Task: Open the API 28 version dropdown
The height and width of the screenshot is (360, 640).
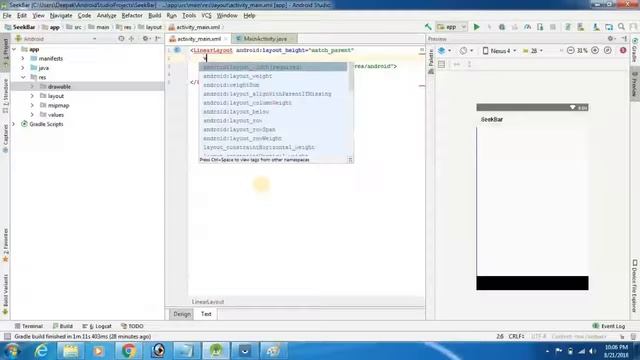Action: point(533,51)
